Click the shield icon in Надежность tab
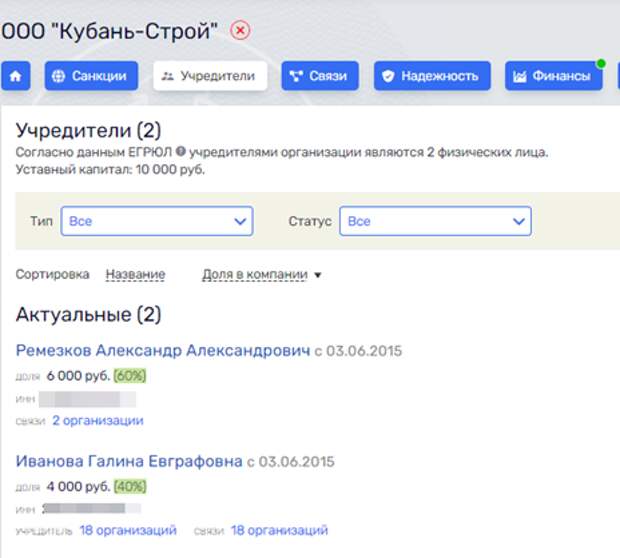The width and height of the screenshot is (620, 558). point(388,76)
